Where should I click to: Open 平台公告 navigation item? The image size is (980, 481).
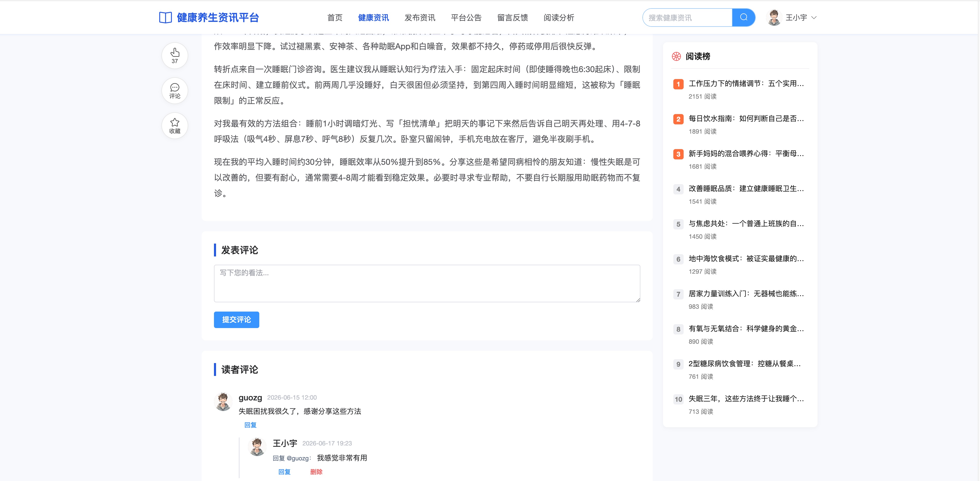point(466,18)
